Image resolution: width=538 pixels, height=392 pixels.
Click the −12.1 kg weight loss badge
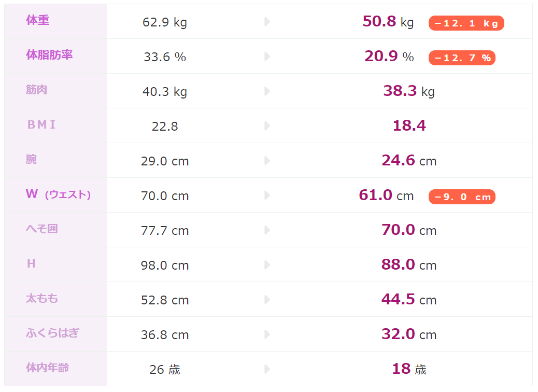(x=466, y=23)
